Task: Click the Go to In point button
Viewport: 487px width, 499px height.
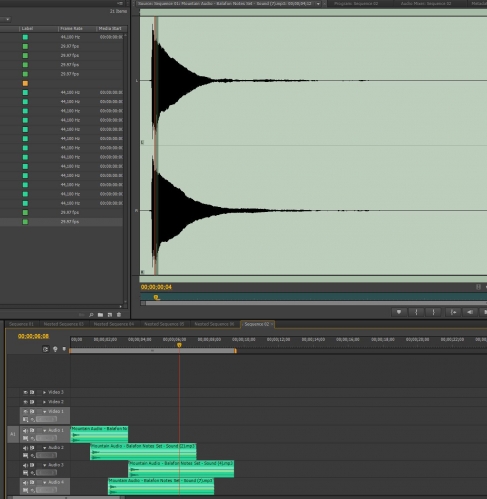Action: click(x=453, y=312)
